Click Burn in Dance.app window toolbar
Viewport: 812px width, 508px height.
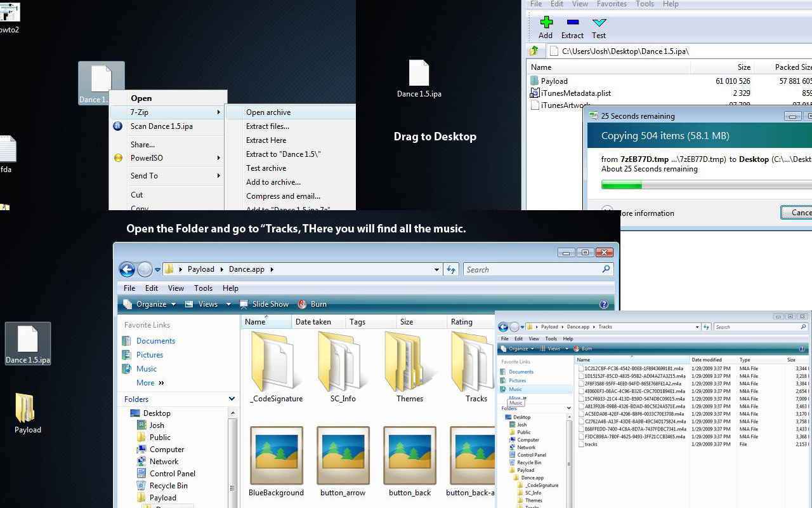pos(313,304)
